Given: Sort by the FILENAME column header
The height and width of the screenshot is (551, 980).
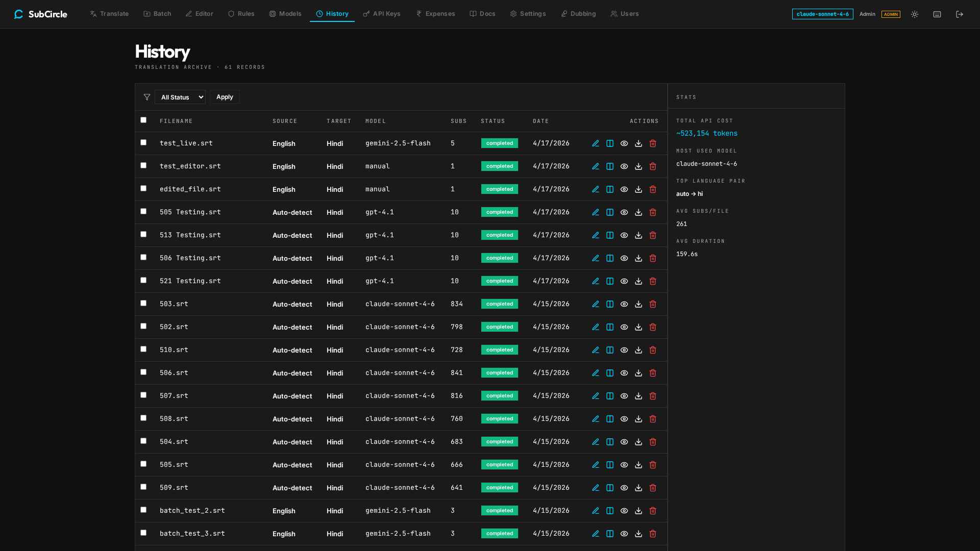Looking at the screenshot, I should [x=176, y=121].
